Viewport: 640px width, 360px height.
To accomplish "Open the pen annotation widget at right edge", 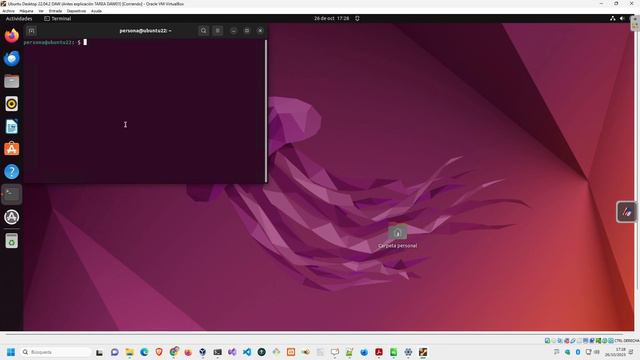I will coord(627,212).
